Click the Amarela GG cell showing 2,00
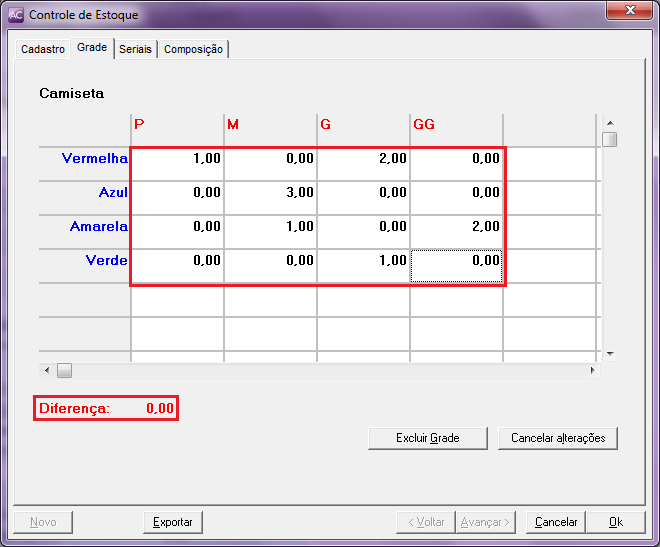 click(456, 227)
